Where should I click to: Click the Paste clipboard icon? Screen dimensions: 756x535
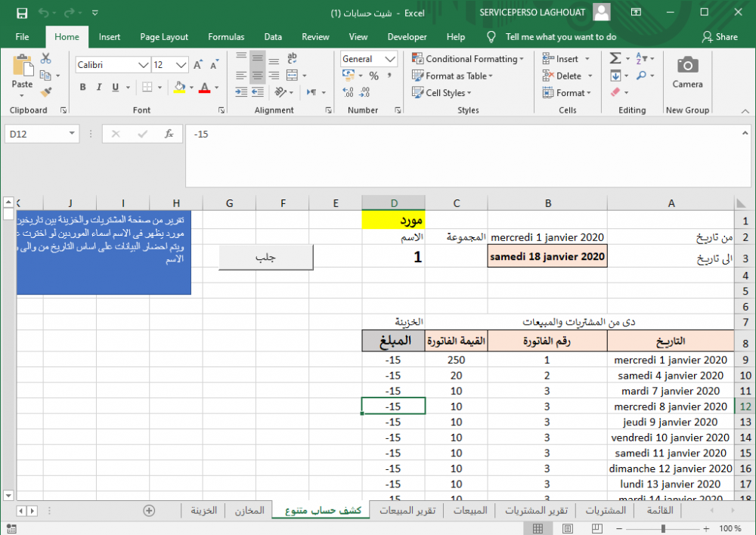22,66
